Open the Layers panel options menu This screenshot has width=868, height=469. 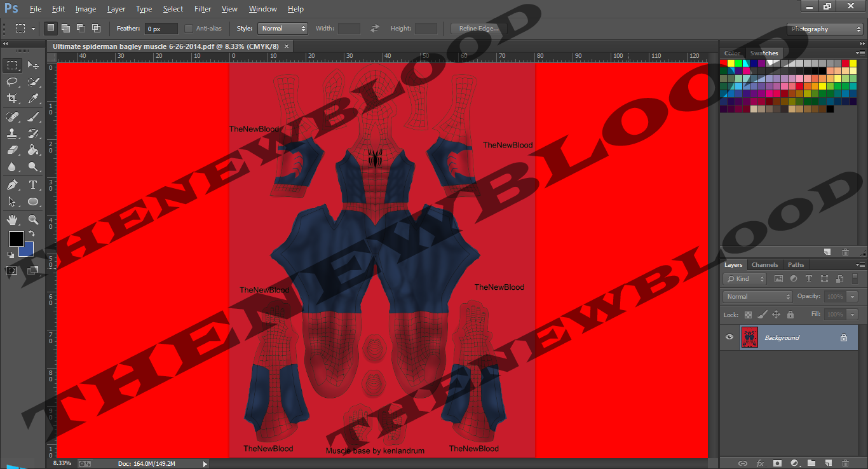[x=860, y=265]
